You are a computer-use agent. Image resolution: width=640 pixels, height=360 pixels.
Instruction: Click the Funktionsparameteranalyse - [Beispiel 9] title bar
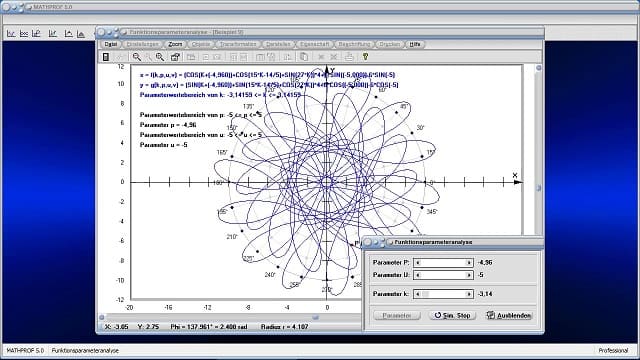coord(320,32)
